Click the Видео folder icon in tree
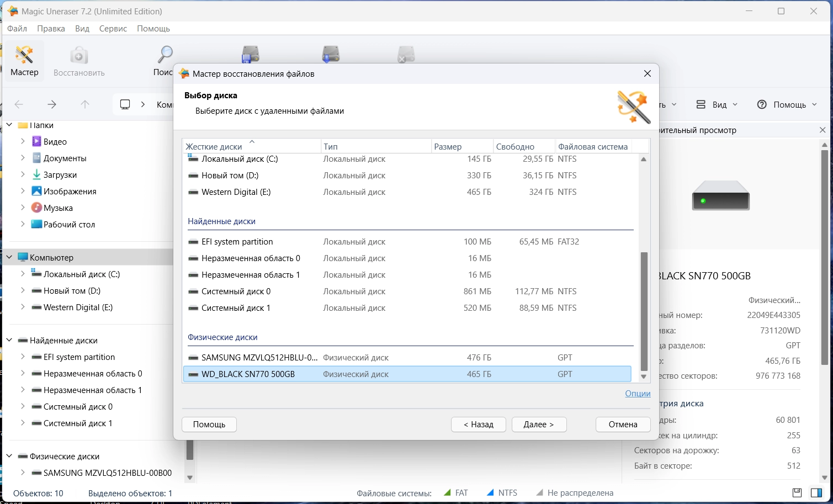 tap(36, 141)
